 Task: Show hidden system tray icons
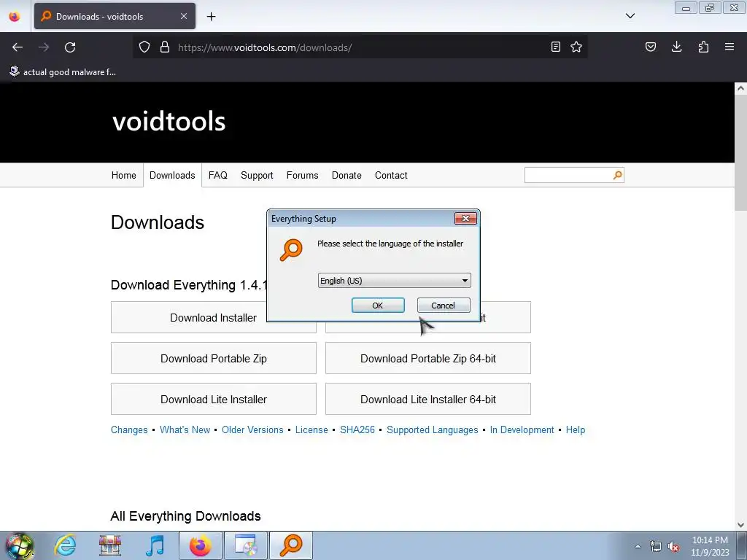[638, 546]
